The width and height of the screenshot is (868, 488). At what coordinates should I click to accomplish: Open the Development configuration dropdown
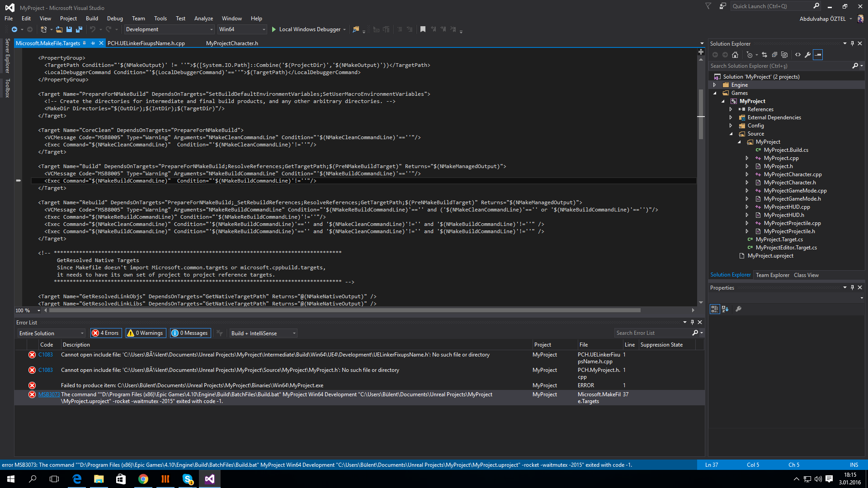click(x=169, y=29)
